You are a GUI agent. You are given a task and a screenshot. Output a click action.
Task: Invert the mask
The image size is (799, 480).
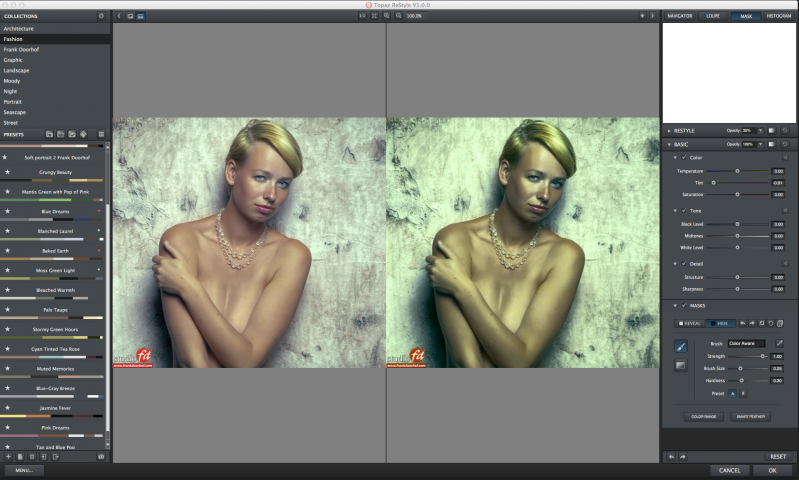[762, 324]
